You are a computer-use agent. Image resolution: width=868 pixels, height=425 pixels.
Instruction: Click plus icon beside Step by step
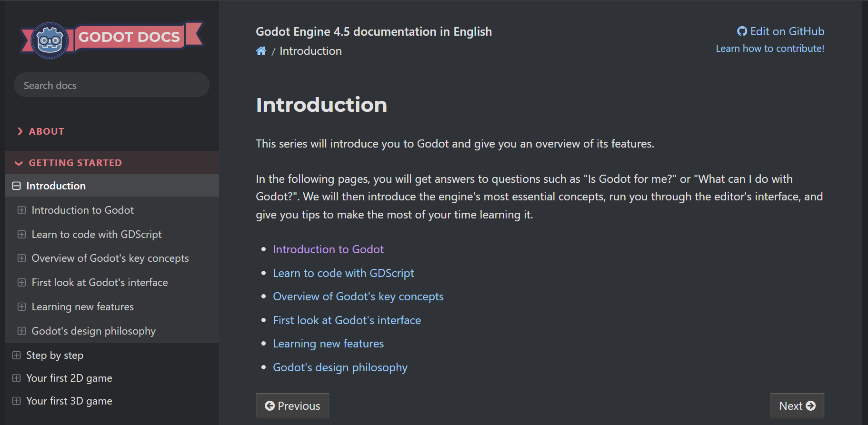(x=17, y=356)
